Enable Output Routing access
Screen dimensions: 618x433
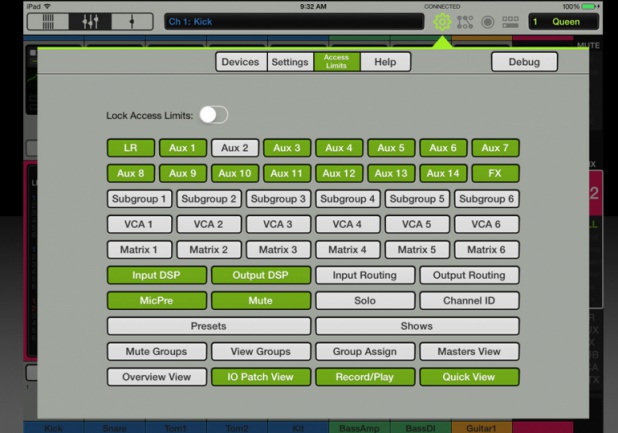(x=469, y=275)
